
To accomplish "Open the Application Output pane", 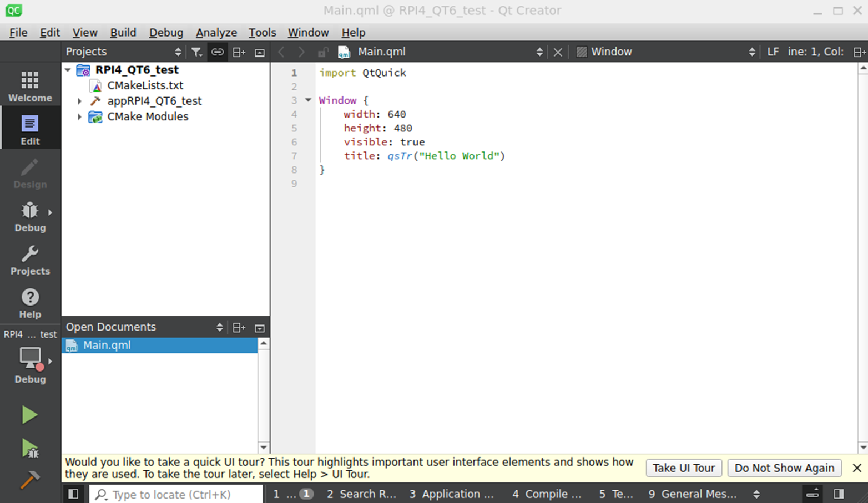I will (x=451, y=494).
